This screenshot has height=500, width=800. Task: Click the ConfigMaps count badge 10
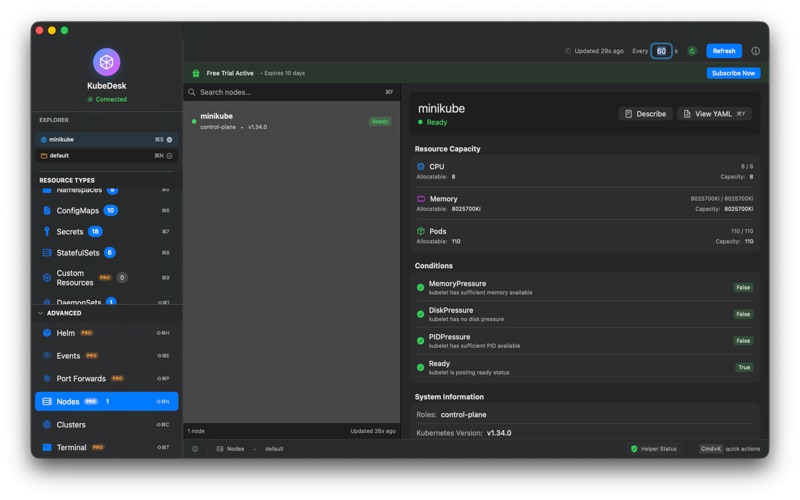[x=111, y=210]
